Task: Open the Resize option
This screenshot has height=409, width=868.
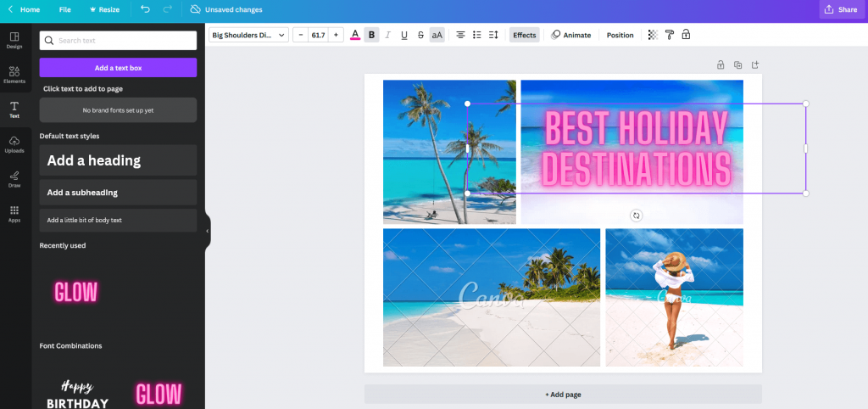Action: [x=104, y=9]
